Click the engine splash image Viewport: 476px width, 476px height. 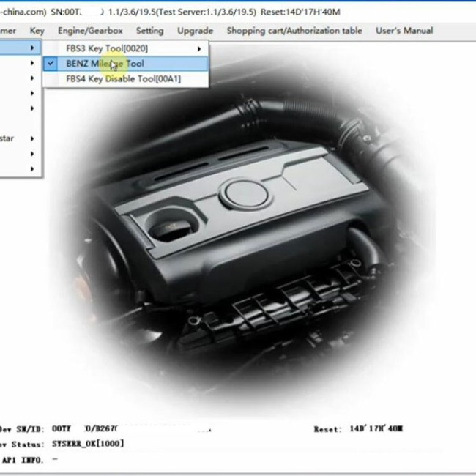click(x=243, y=231)
